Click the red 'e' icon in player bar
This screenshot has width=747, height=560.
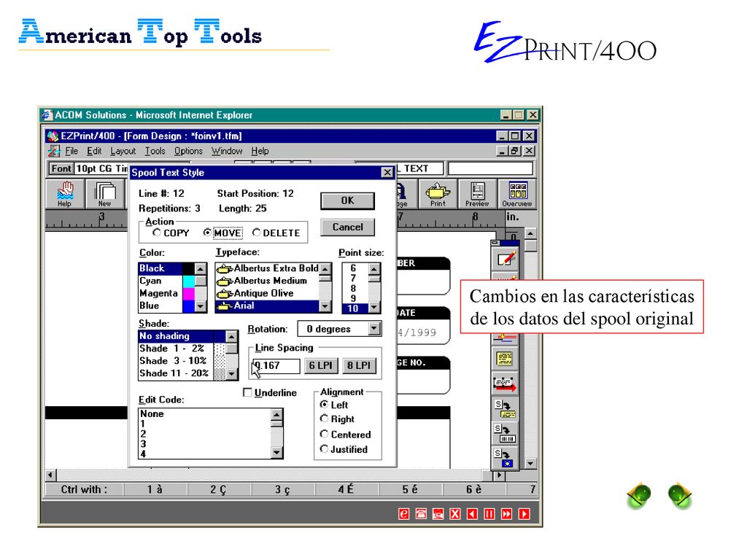(x=403, y=514)
